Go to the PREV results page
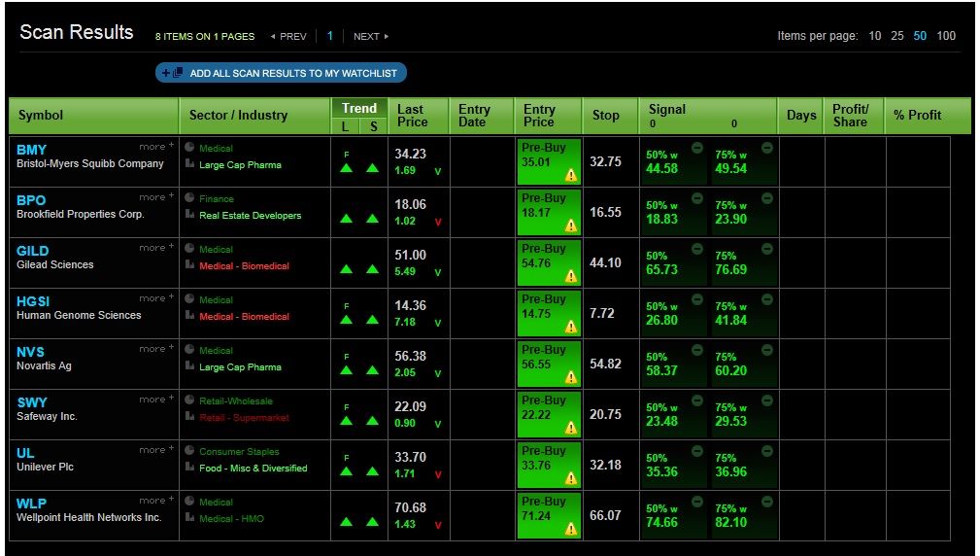Viewport: 980px width, 556px height. (x=288, y=37)
